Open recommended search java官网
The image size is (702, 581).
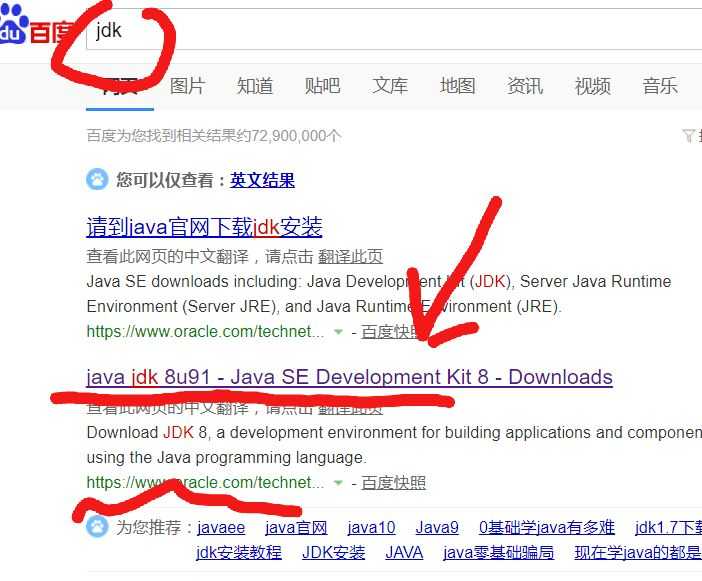(x=296, y=527)
